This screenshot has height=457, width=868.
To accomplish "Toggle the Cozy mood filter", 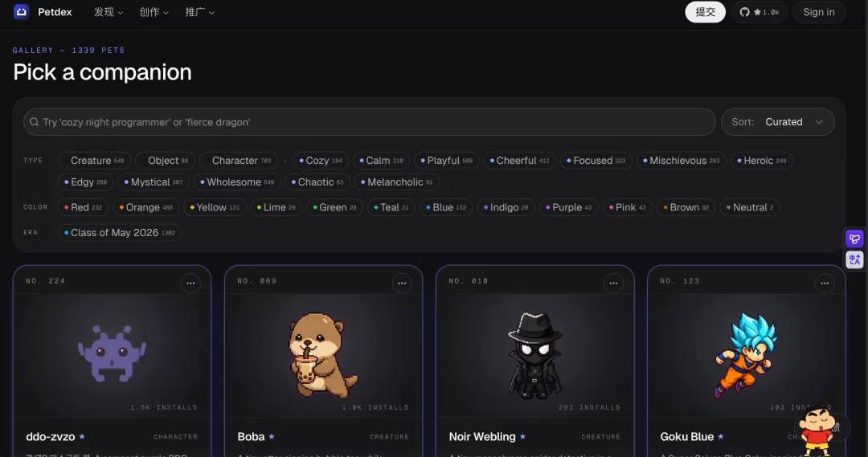I will click(x=321, y=161).
